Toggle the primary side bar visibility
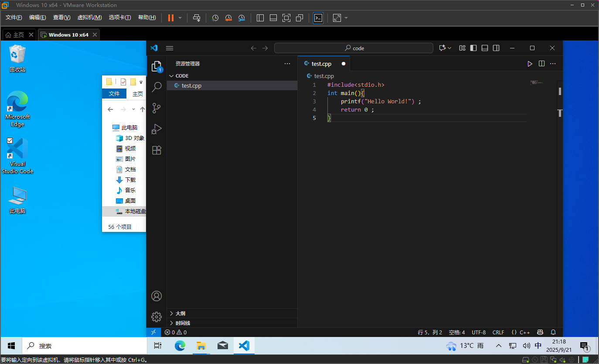599x364 pixels. point(473,48)
